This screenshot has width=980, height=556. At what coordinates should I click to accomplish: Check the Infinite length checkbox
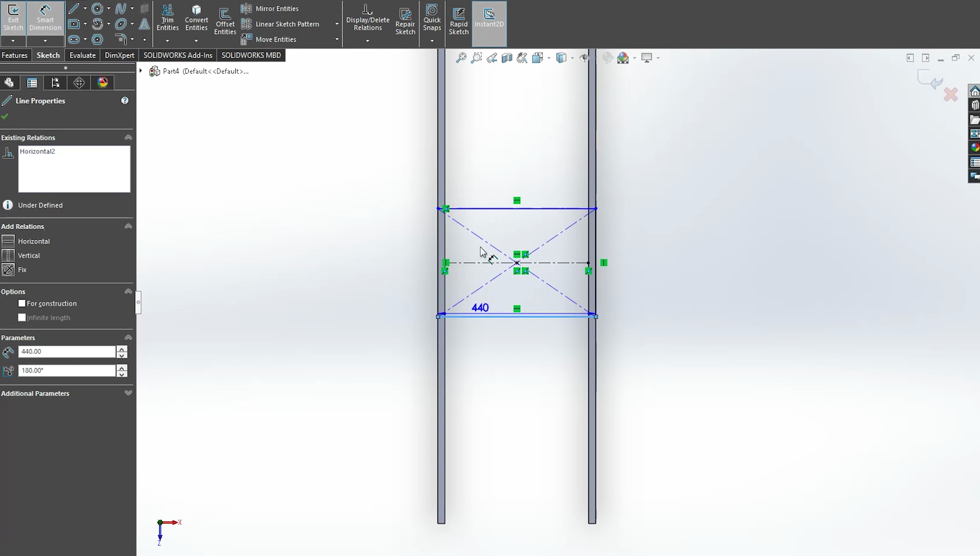tap(22, 318)
